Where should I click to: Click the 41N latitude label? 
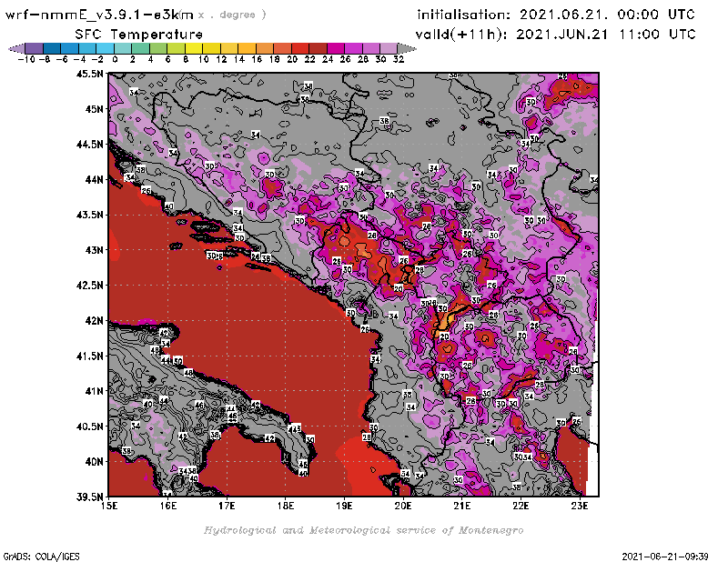point(94,391)
